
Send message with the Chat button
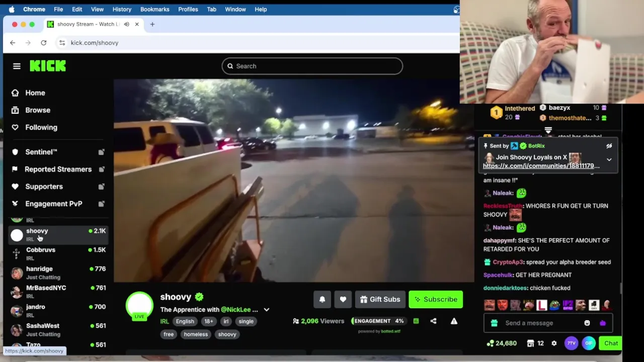[x=611, y=343]
